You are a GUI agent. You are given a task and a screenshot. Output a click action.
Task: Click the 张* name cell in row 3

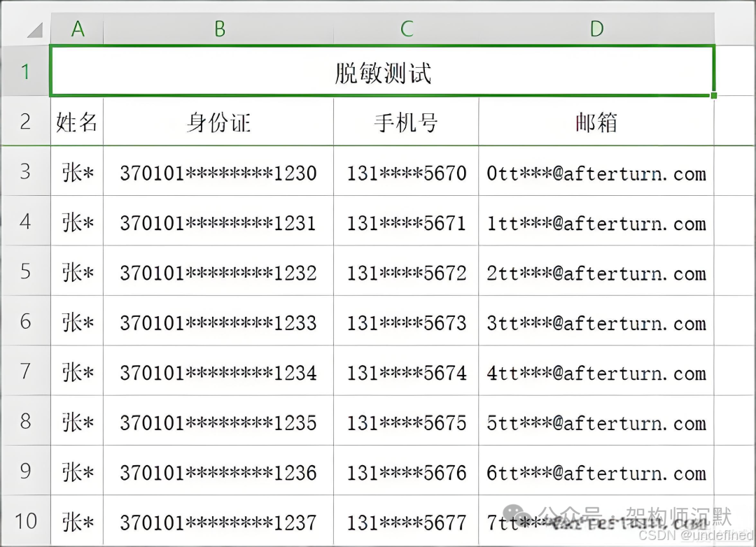77,171
